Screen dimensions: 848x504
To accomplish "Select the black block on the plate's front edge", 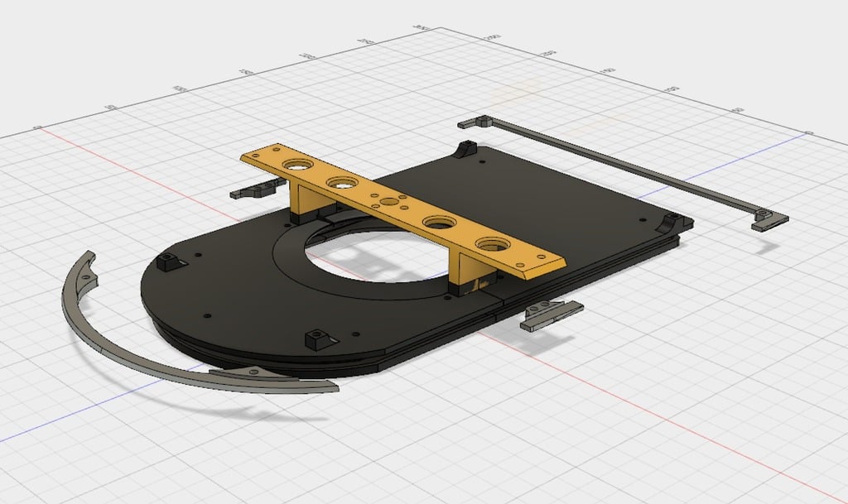I will coord(319,340).
